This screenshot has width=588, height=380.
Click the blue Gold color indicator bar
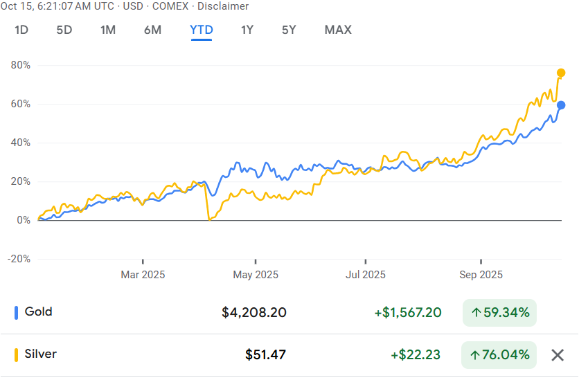(16, 313)
